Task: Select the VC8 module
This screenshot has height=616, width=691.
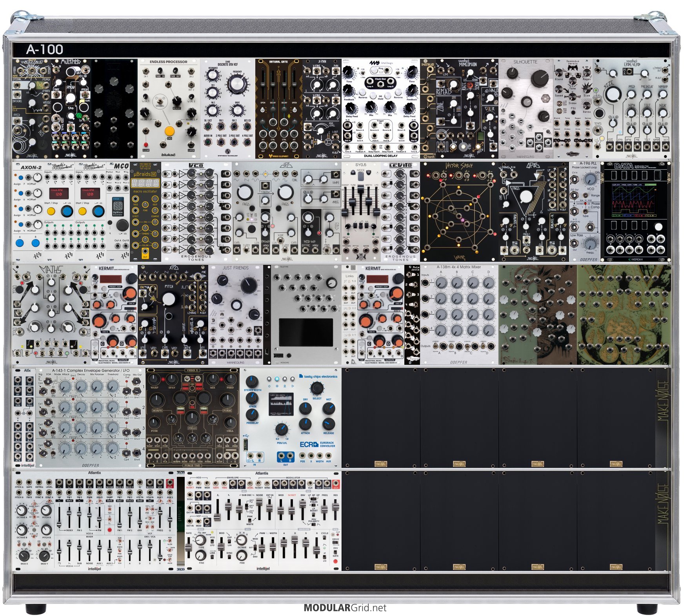Action: pyautogui.click(x=196, y=212)
